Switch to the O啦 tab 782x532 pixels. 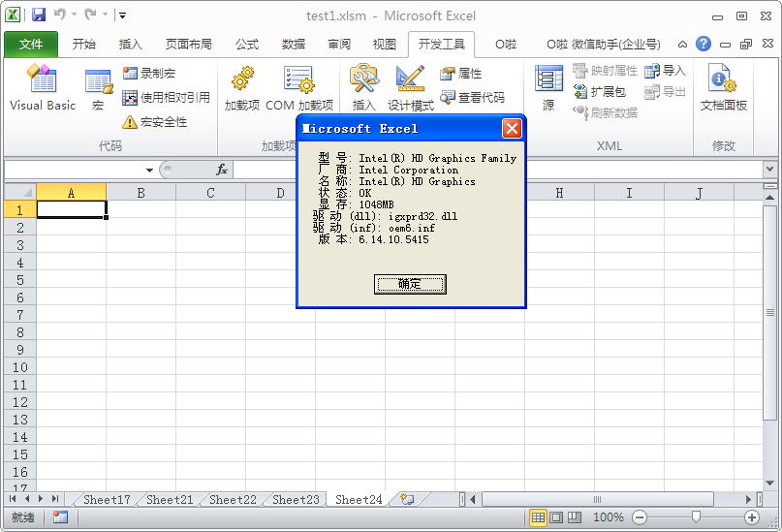[506, 45]
